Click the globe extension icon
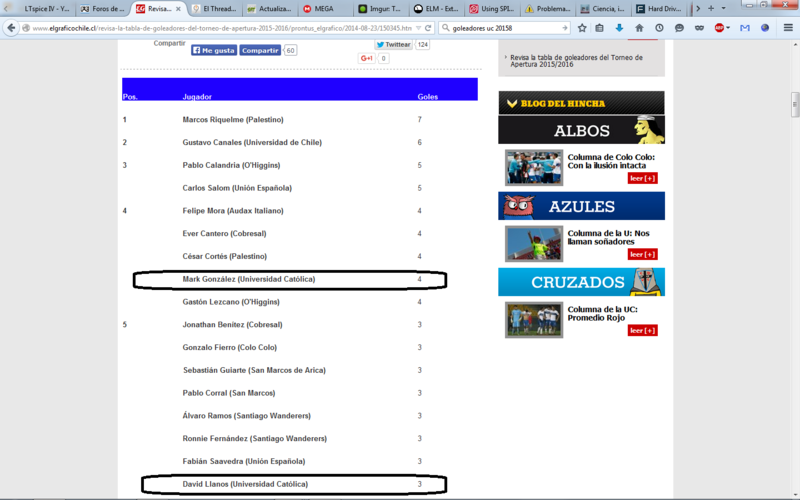800x500 pixels. click(x=765, y=28)
